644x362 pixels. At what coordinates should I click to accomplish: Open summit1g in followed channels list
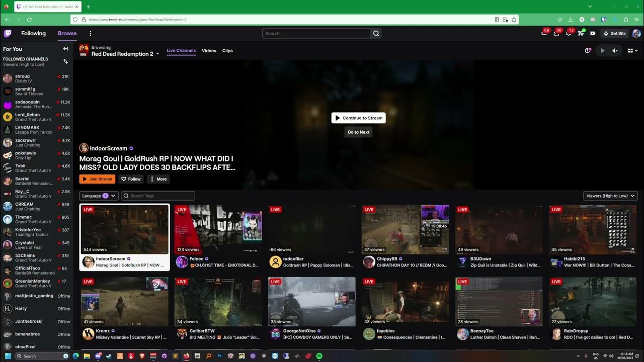pos(36,92)
